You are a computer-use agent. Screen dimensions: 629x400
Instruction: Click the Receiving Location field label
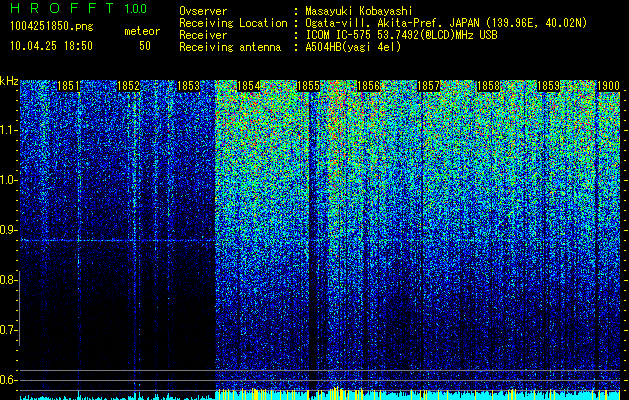point(233,23)
